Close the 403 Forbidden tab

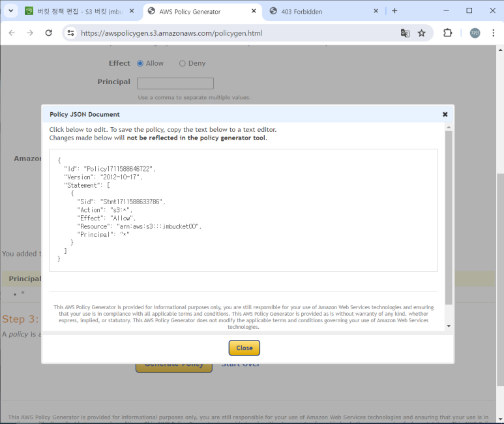coord(376,11)
